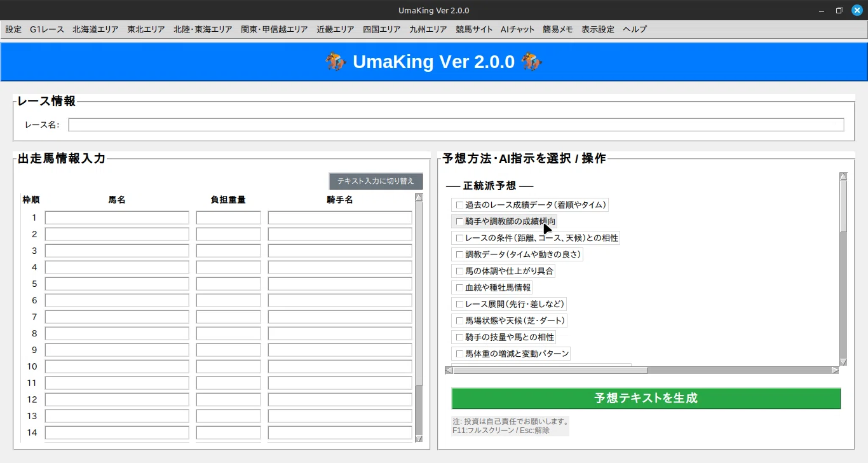Click 馬名 field for row 10
Image resolution: width=868 pixels, height=463 pixels.
(117, 366)
